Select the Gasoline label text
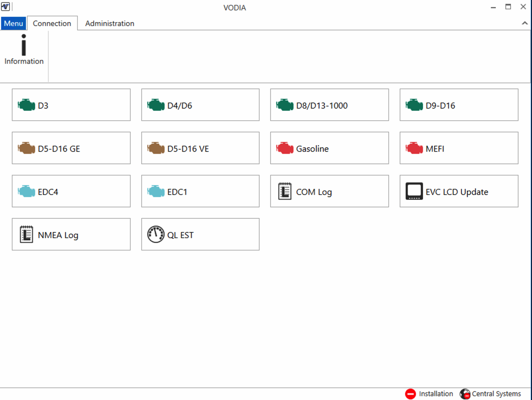Image resolution: width=532 pixels, height=400 pixels. [312, 149]
